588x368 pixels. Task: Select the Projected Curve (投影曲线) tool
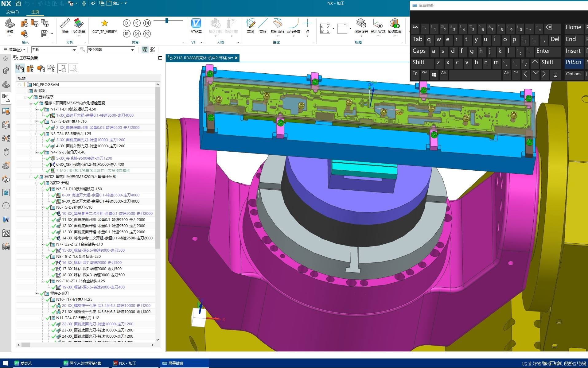coord(277,23)
